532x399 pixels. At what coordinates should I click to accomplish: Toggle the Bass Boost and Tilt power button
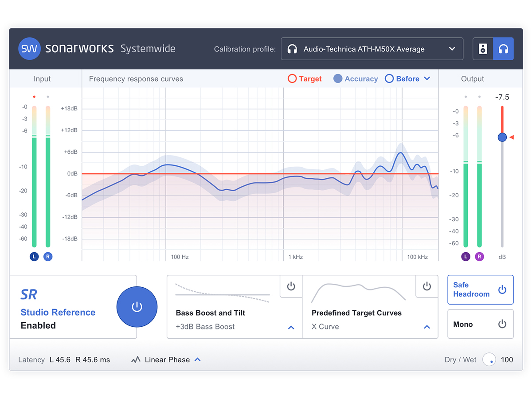pos(291,286)
